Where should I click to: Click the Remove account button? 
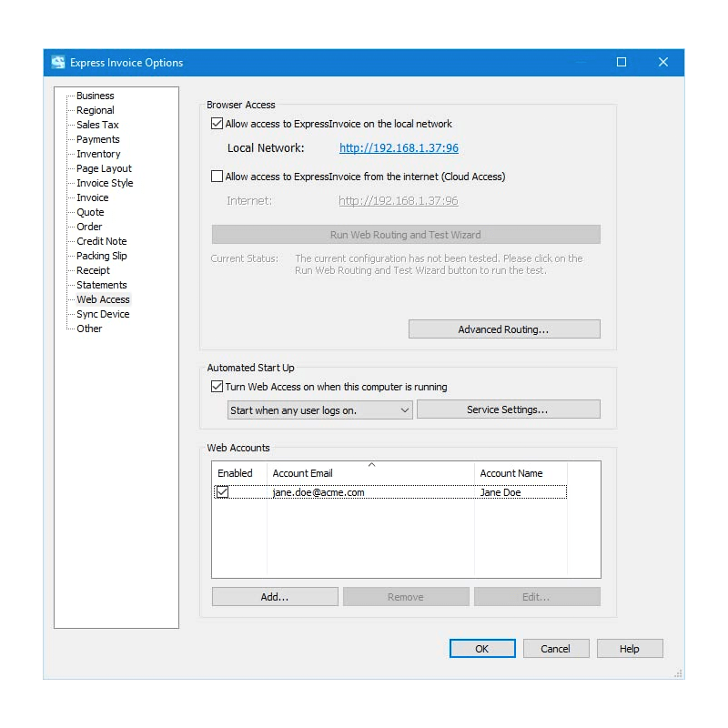coord(406,597)
